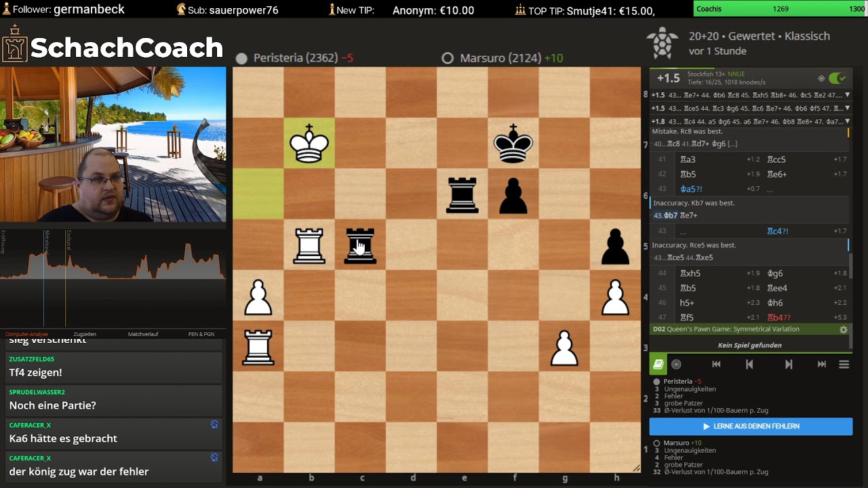This screenshot has width=868, height=488.
Task: Select the black rook on c5
Action: point(360,245)
